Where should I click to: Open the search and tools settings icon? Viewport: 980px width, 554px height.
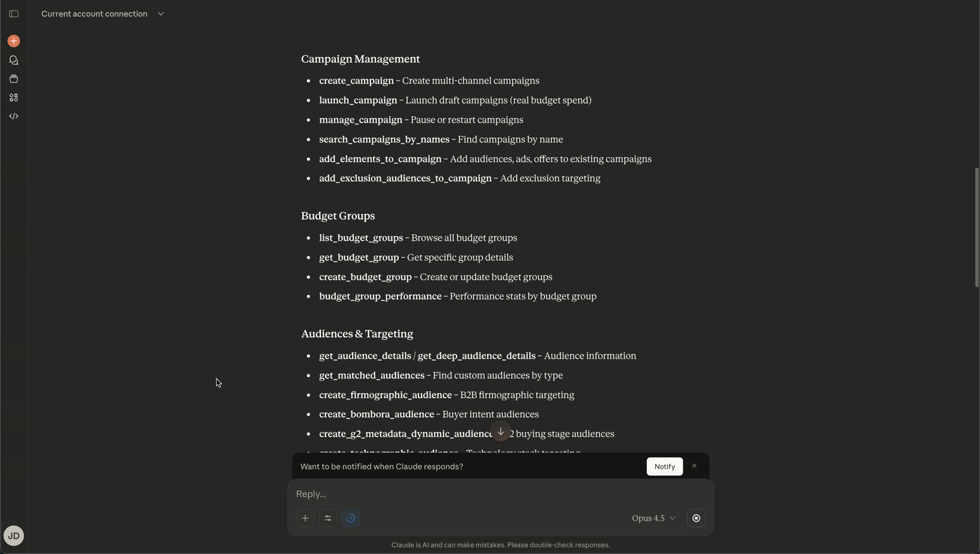tap(328, 518)
